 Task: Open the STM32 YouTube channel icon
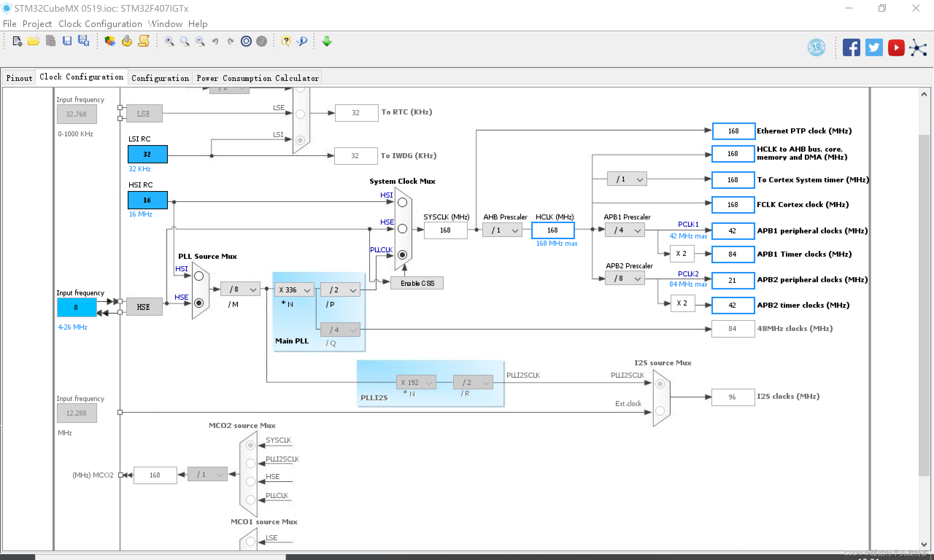click(897, 47)
